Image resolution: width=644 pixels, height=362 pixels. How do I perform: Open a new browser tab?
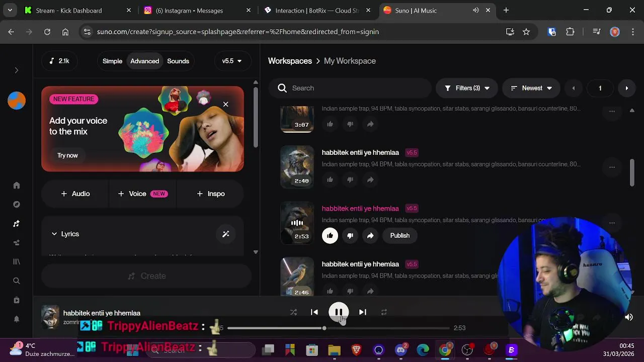[x=506, y=10]
